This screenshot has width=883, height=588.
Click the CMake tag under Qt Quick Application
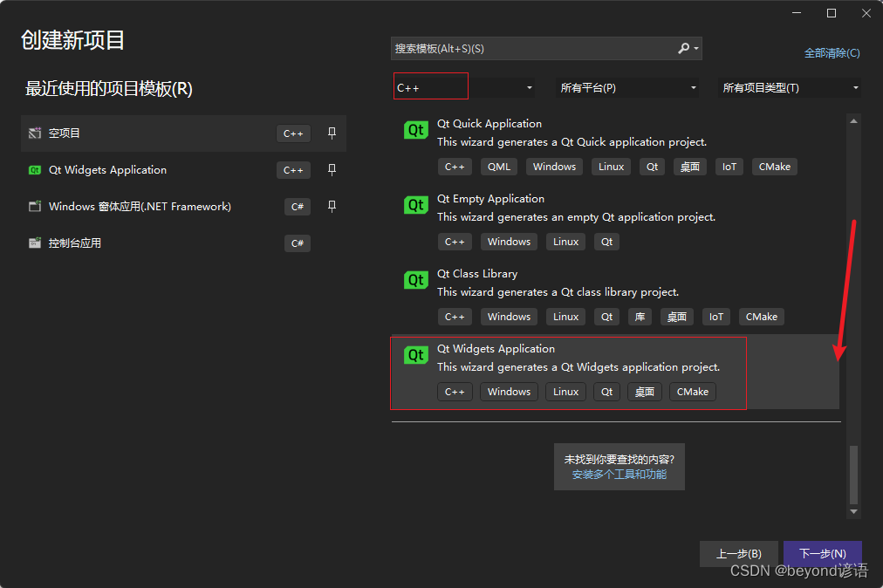click(x=774, y=167)
